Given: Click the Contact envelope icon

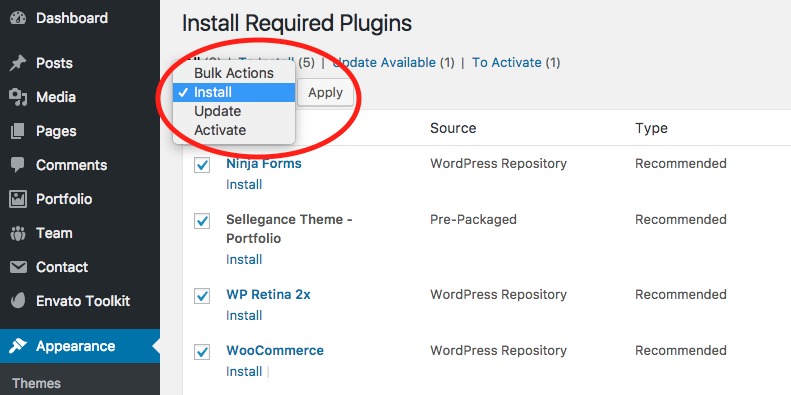Looking at the screenshot, I should [x=18, y=267].
